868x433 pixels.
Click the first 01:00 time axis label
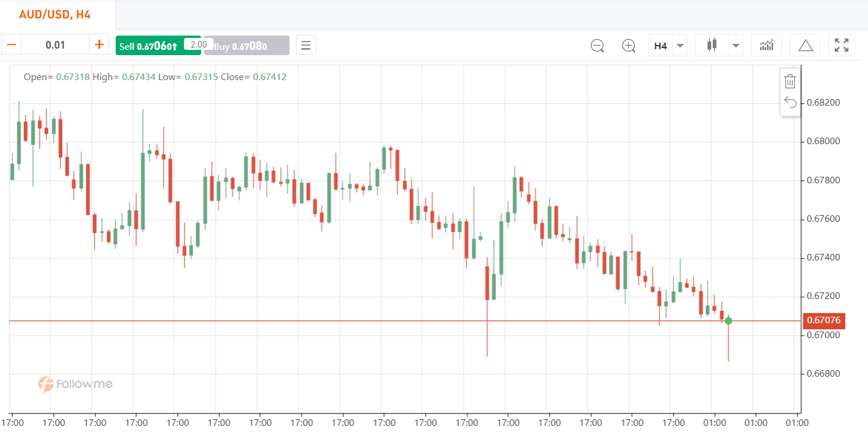714,423
